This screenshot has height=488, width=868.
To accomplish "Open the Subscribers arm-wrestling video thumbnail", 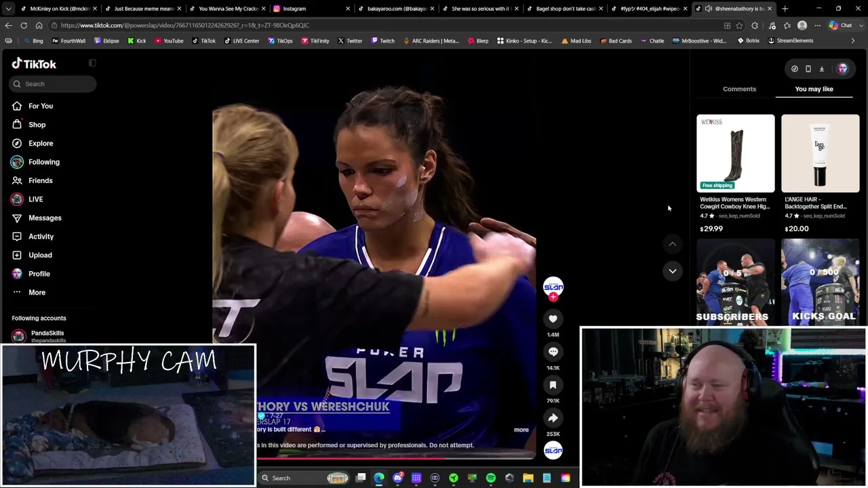I will coord(735,283).
